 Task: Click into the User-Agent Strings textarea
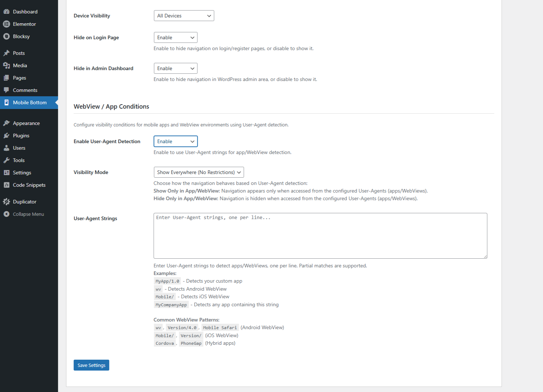[x=320, y=236]
